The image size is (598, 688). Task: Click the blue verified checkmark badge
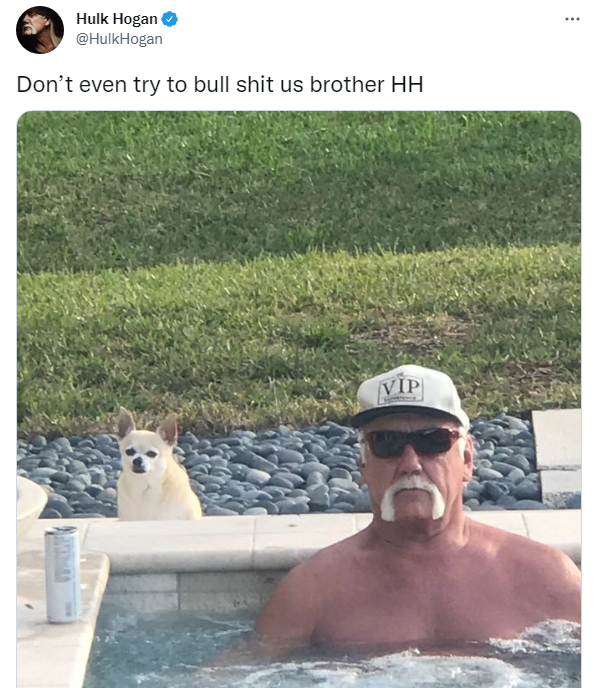170,19
